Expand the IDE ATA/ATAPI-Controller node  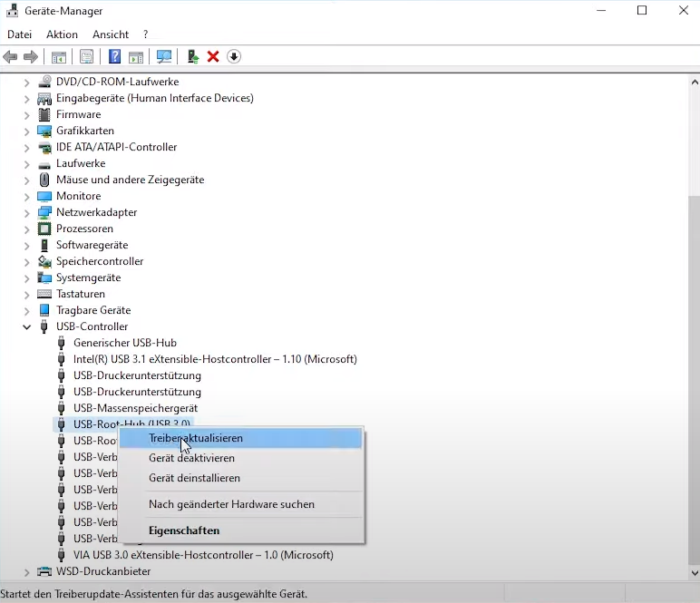pyautogui.click(x=26, y=148)
